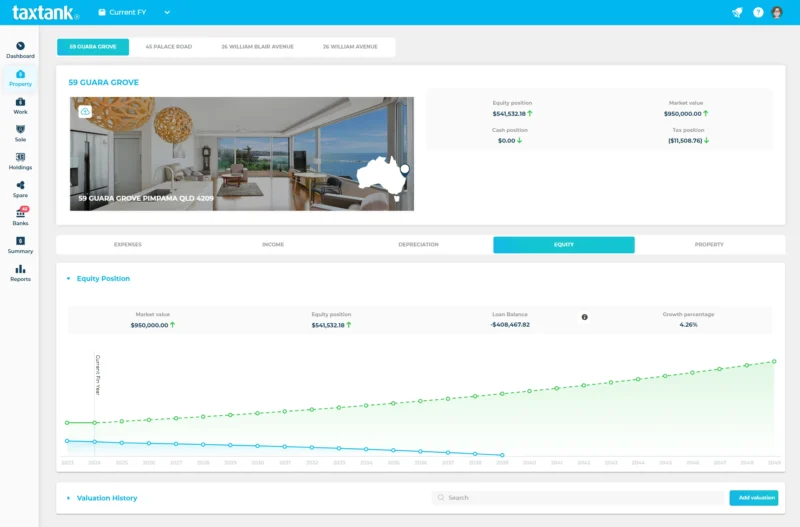Open the Income tab
Viewport: 800px width, 527px height.
tap(273, 244)
